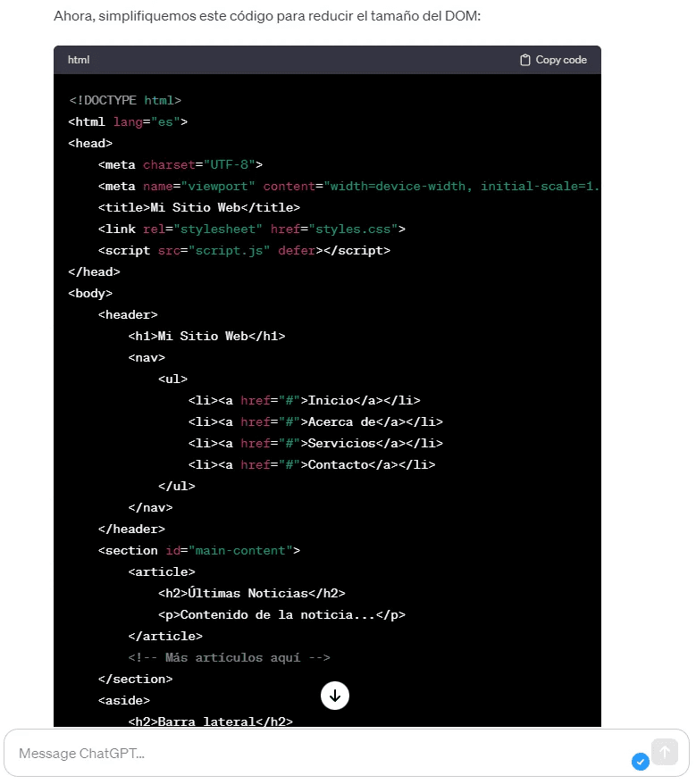Copy code using the Copy code label
The width and height of the screenshot is (696, 784).
tap(560, 60)
